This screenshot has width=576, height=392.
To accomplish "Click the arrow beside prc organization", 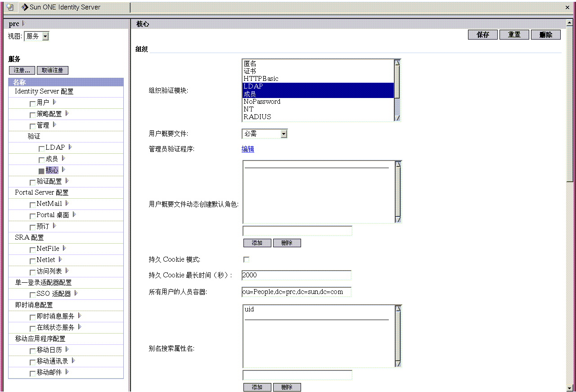I will click(24, 23).
